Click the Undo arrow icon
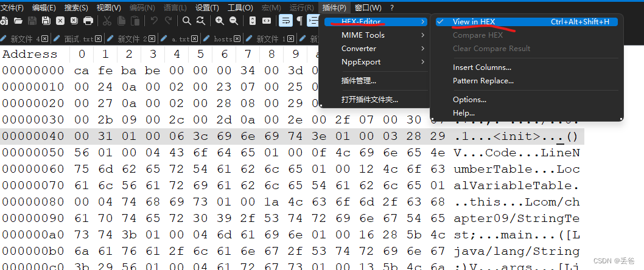The width and height of the screenshot is (644, 270). [154, 21]
